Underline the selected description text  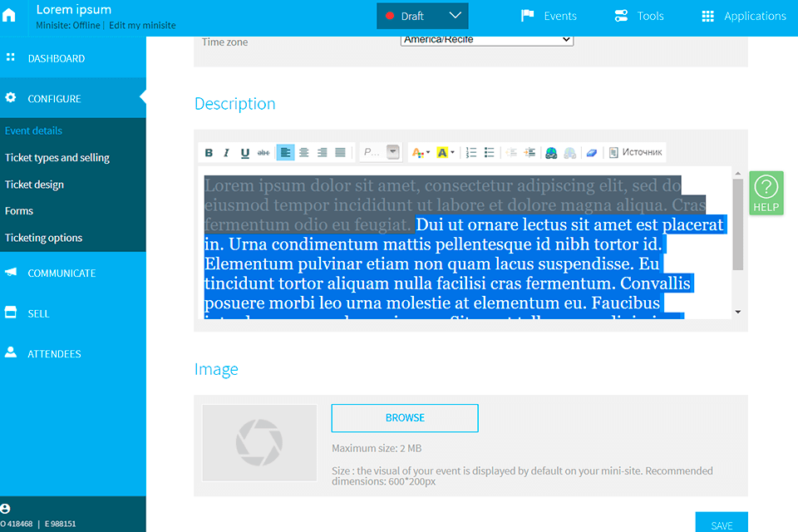(x=244, y=152)
